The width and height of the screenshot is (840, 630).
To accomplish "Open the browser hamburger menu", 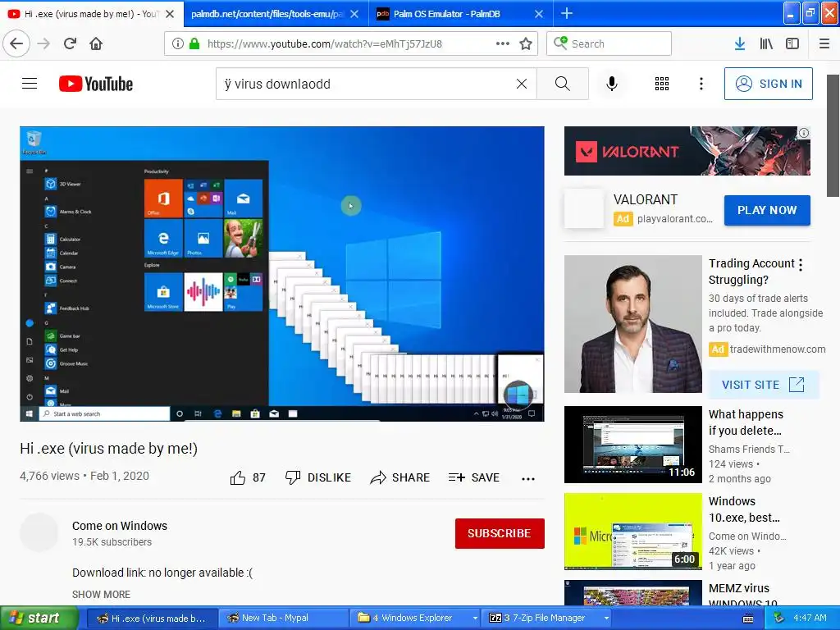I will pyautogui.click(x=824, y=43).
